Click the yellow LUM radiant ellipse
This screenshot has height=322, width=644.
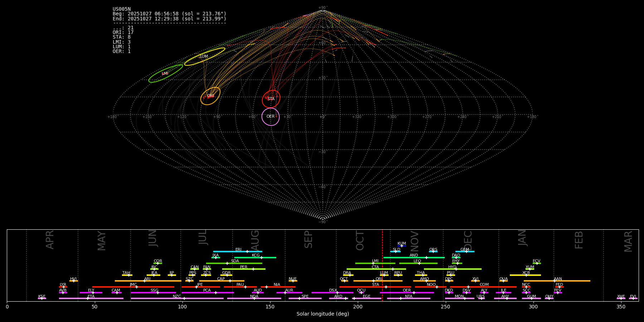tap(204, 57)
